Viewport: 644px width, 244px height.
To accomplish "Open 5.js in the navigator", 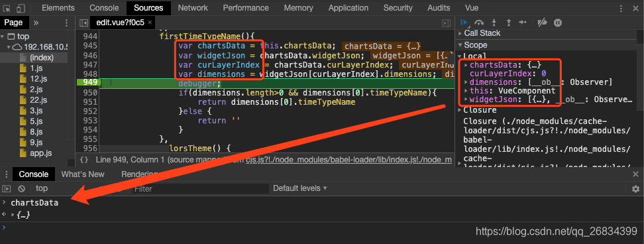I will point(36,121).
